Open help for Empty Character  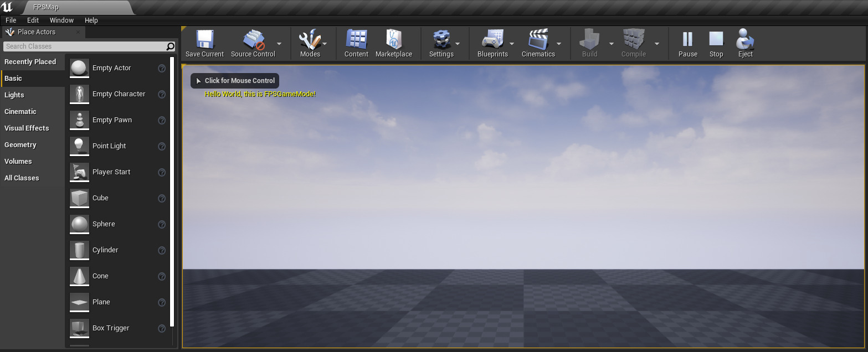point(162,94)
